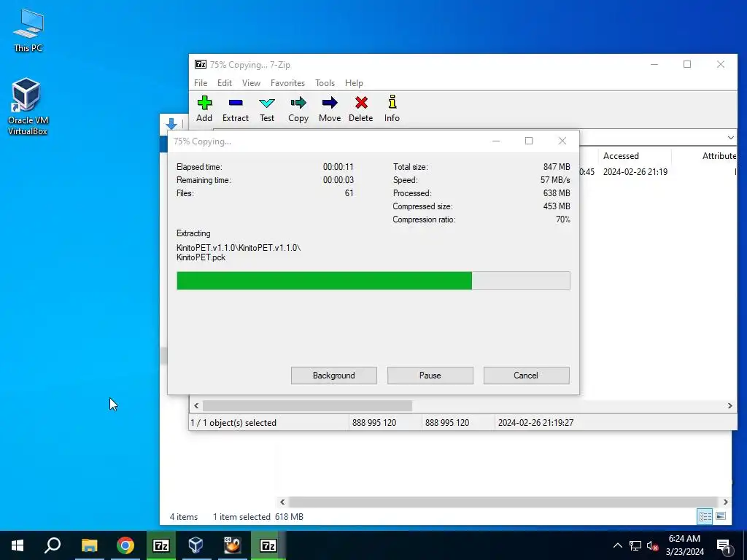Cancel the copying operation

coord(527,376)
